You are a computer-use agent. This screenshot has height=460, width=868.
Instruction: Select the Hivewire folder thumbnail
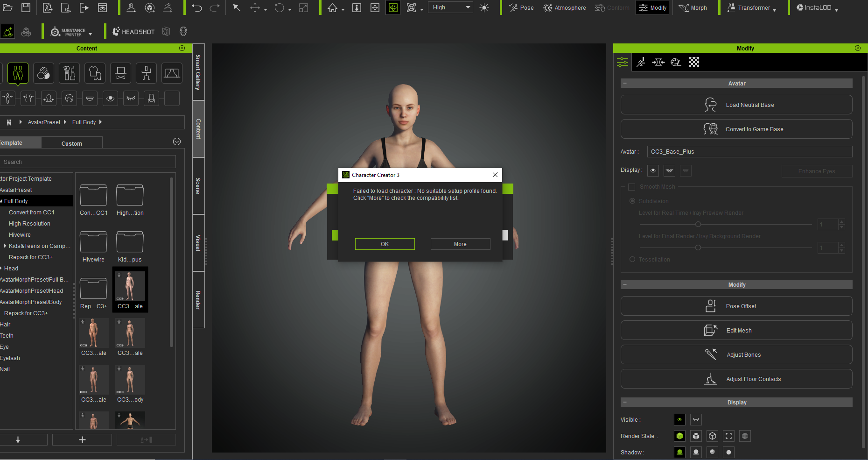93,242
